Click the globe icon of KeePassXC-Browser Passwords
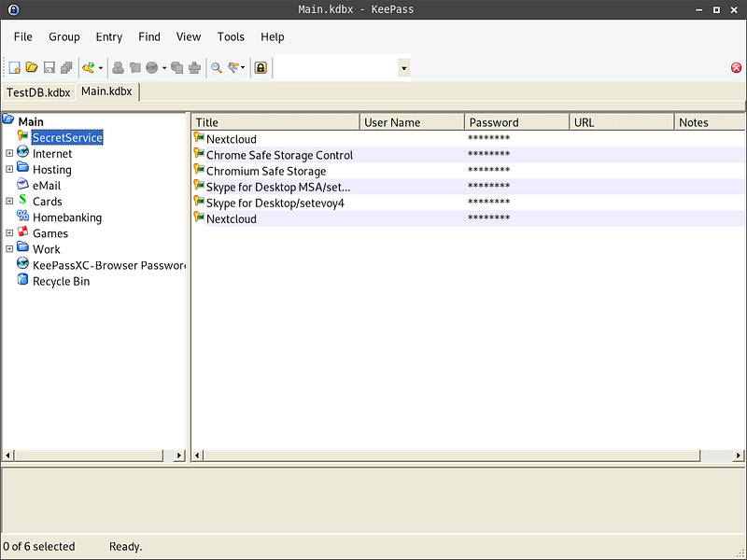This screenshot has width=747, height=560. tap(22, 263)
